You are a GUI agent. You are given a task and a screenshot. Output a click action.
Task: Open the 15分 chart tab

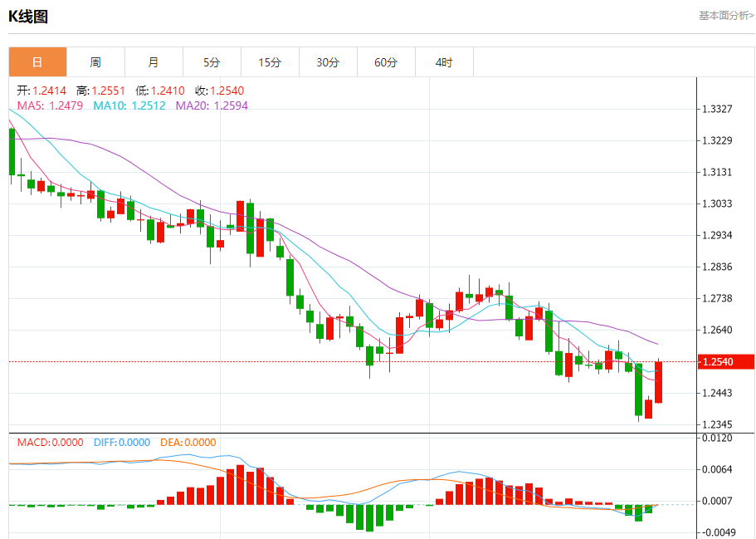270,62
